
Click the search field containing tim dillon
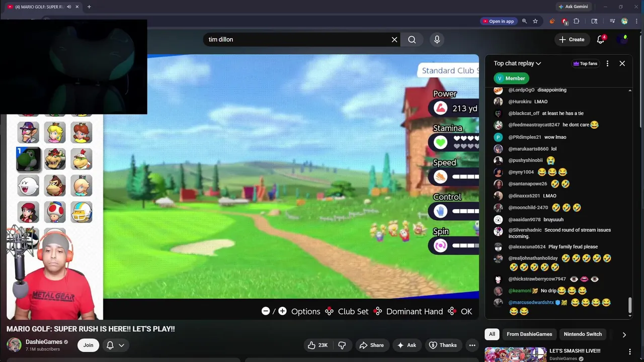pos(297,39)
